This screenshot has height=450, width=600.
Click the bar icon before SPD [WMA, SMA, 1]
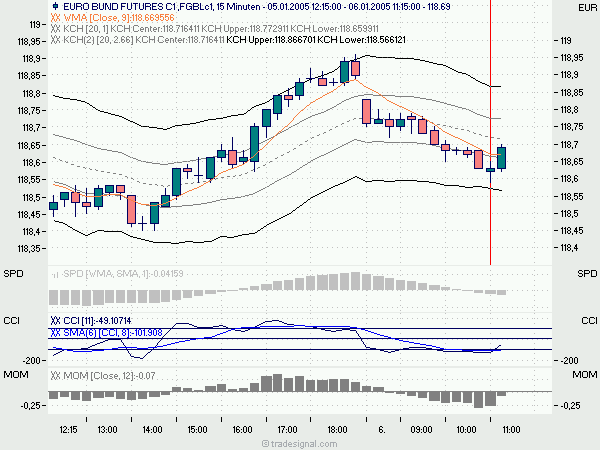coord(55,274)
